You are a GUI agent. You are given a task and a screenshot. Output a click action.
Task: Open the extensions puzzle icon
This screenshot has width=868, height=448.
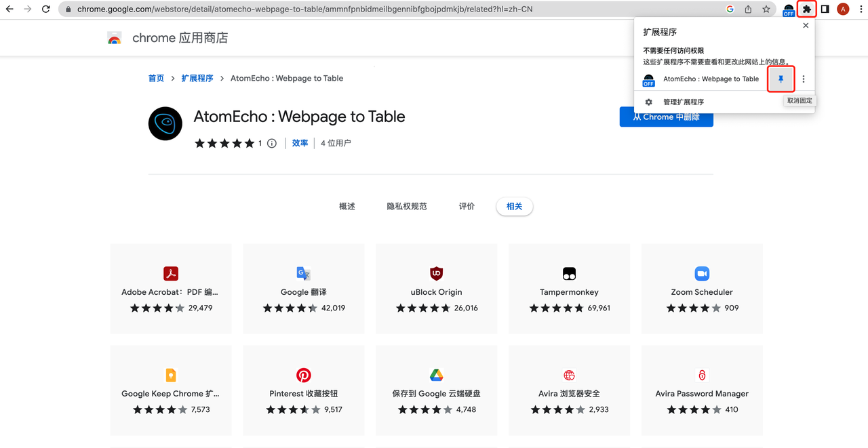tap(806, 9)
